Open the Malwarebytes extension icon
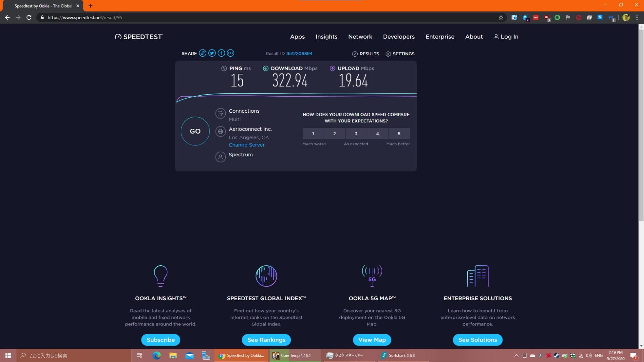Viewport: 644px width, 362px height. point(611,18)
